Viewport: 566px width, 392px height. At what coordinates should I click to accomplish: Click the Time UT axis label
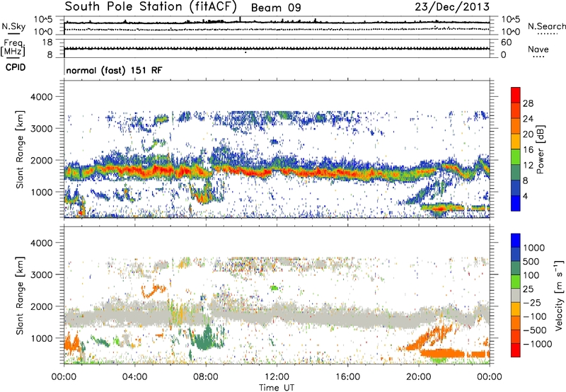pos(277,388)
